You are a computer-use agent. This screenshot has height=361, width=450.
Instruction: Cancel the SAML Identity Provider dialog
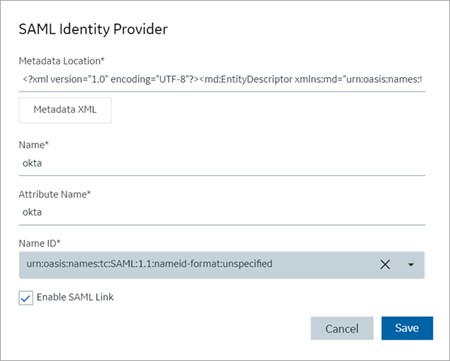point(342,328)
